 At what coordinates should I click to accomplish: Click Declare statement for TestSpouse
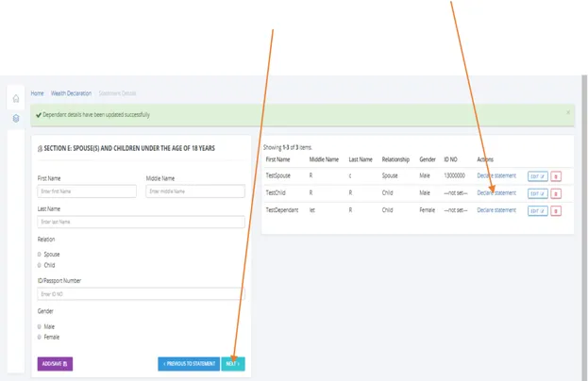(496, 175)
